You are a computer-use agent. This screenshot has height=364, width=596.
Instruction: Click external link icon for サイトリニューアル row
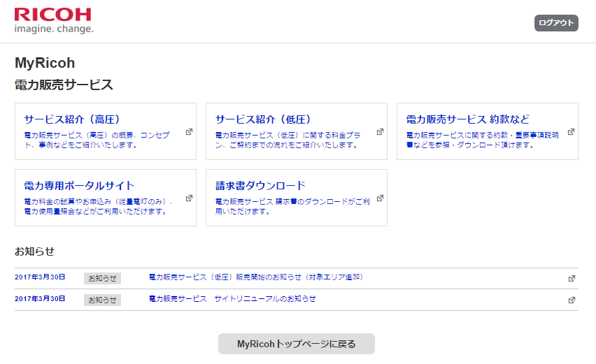[x=572, y=300]
